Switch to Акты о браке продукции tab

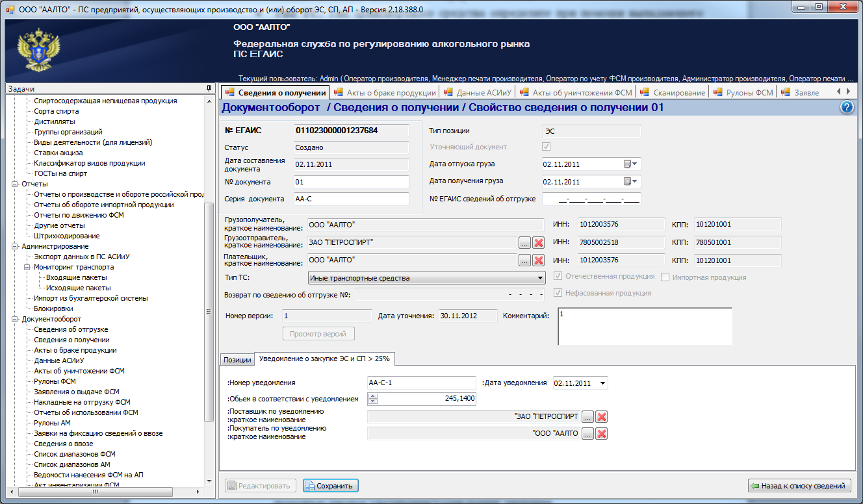pos(385,93)
